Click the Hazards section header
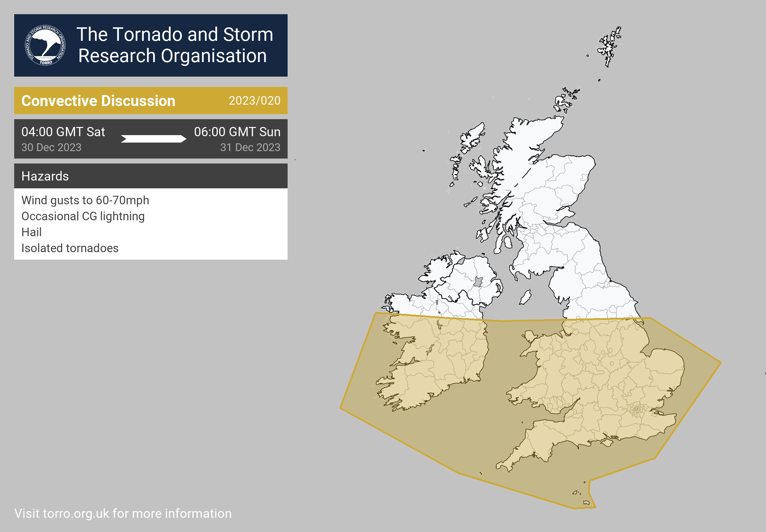Screen dimensions: 766x532 45,176
